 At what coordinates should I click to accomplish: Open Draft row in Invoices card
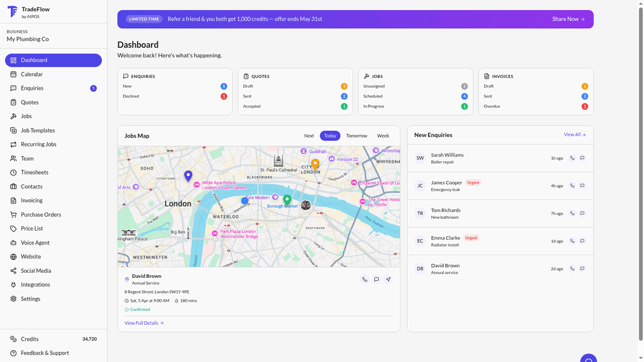536,86
